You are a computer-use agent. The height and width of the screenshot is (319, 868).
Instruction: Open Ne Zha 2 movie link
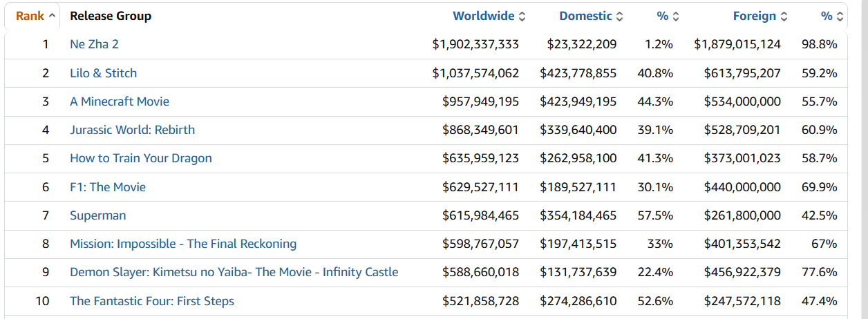(94, 44)
